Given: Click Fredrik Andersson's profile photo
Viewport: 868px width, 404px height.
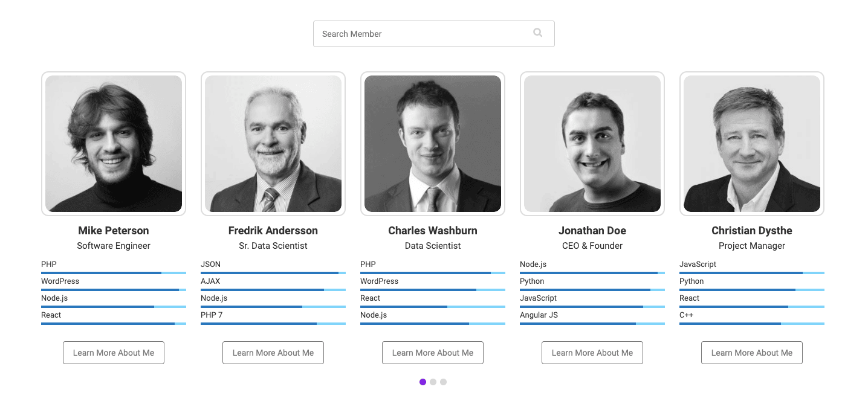Looking at the screenshot, I should (273, 144).
